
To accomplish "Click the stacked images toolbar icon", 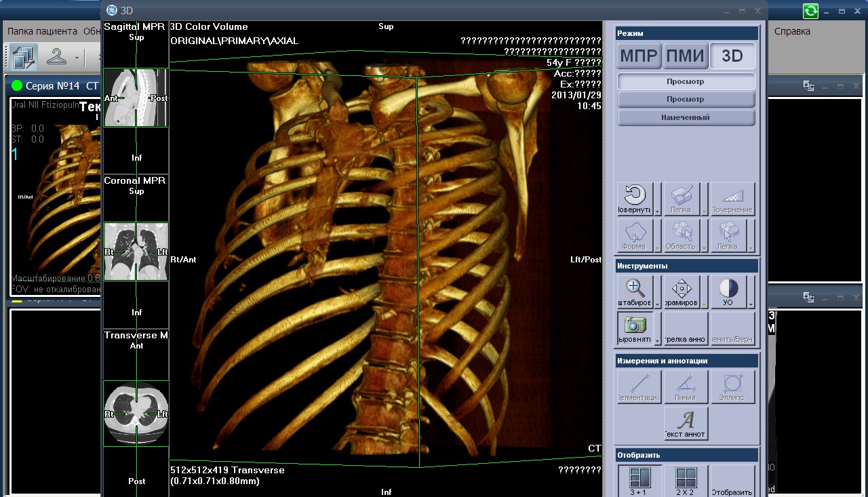I will coord(23,58).
